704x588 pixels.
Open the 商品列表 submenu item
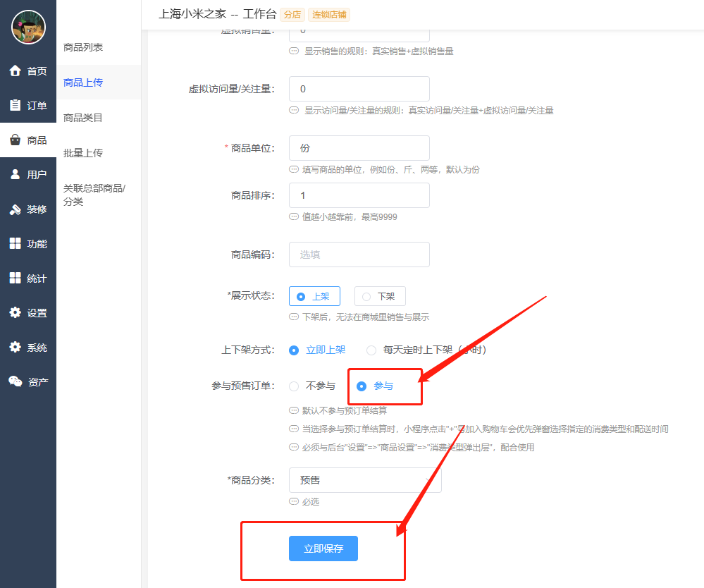click(x=83, y=47)
